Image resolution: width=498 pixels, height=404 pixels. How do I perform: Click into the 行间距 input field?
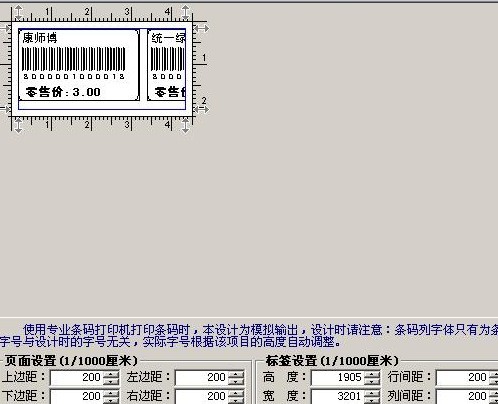click(463, 378)
